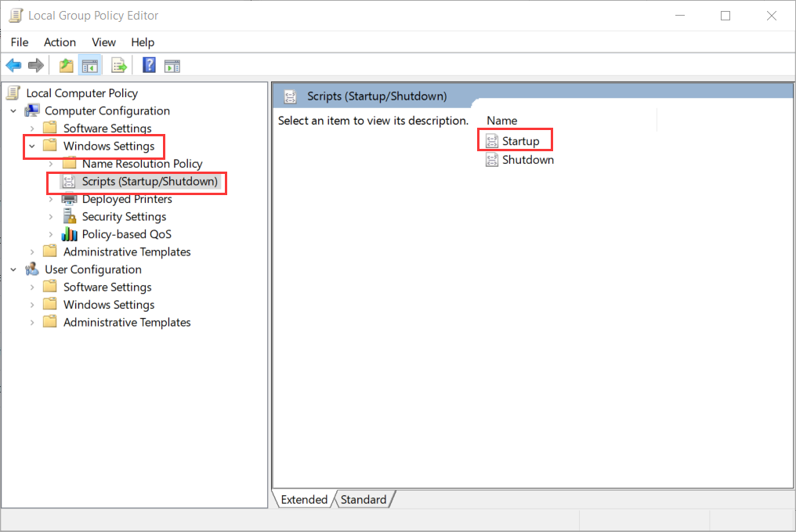This screenshot has width=796, height=532.
Task: Minimize the Local Group Policy Editor window
Action: point(680,16)
